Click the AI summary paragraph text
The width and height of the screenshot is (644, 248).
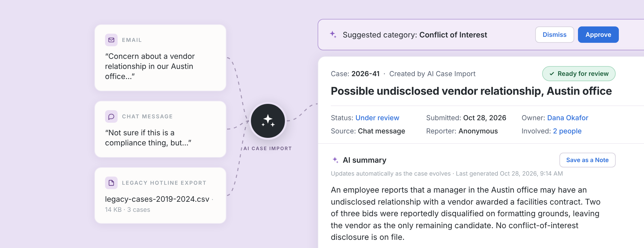click(466, 213)
